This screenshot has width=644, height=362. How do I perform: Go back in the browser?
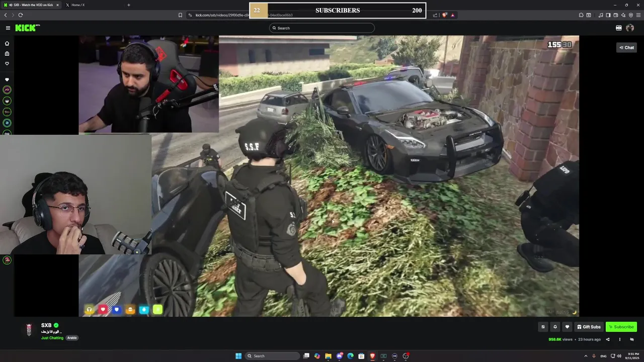point(6,15)
